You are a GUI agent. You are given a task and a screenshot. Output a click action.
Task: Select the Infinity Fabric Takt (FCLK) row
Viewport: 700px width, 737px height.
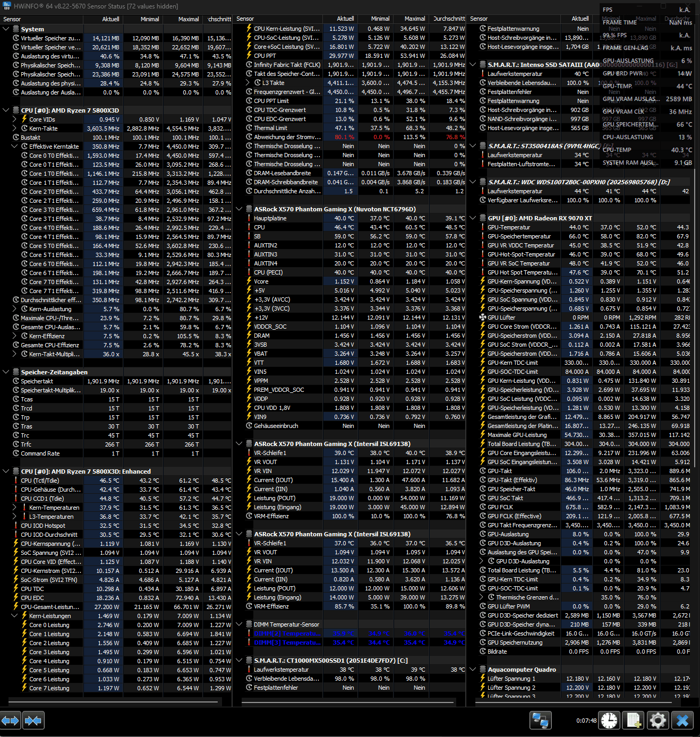tap(350, 65)
